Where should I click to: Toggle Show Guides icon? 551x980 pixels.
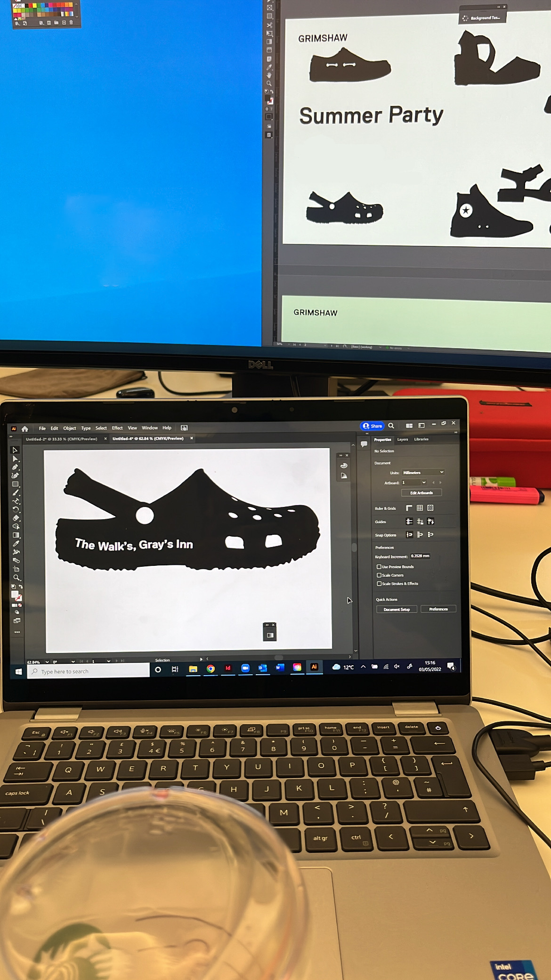pyautogui.click(x=409, y=521)
